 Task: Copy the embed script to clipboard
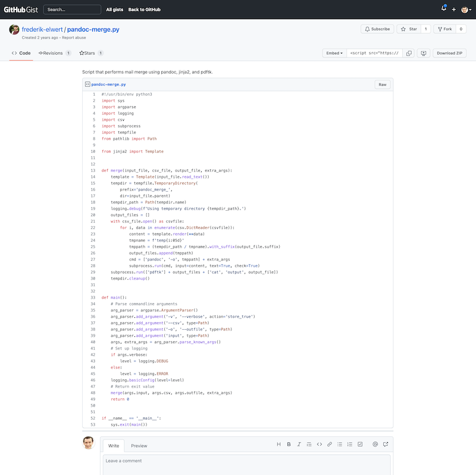[409, 53]
